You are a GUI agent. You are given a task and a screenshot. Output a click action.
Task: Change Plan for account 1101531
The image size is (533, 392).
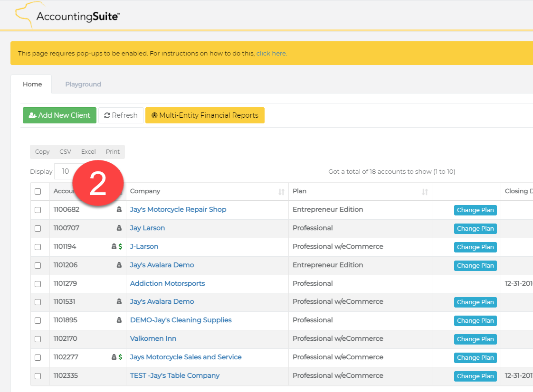pos(475,302)
